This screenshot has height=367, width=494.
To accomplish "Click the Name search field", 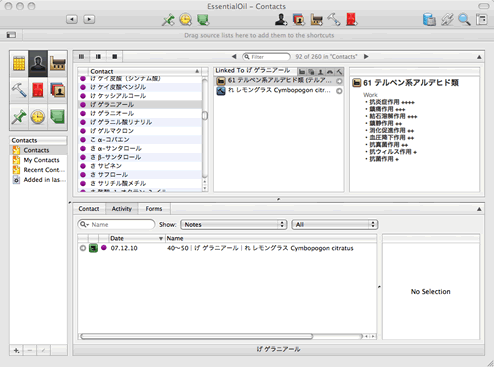I will click(116, 224).
